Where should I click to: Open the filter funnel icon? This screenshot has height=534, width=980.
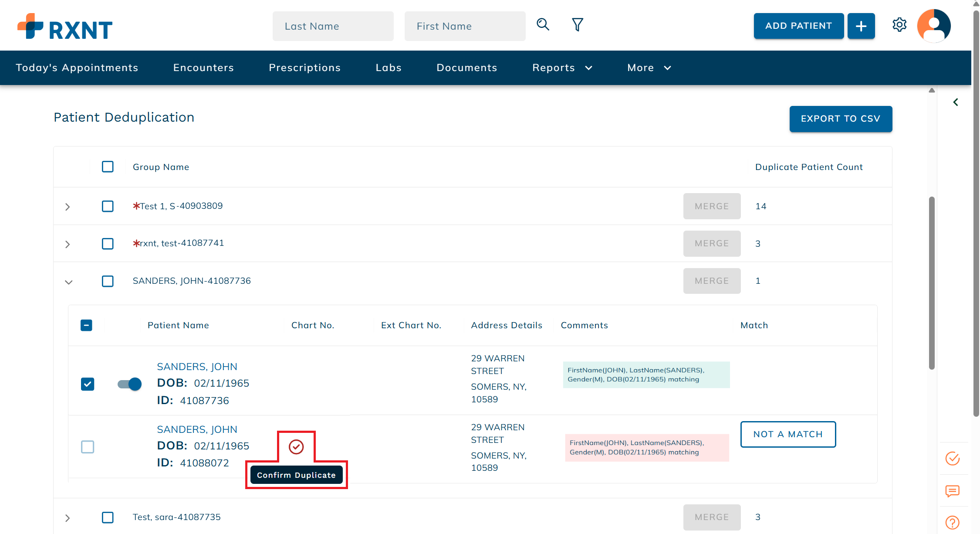[x=578, y=25]
